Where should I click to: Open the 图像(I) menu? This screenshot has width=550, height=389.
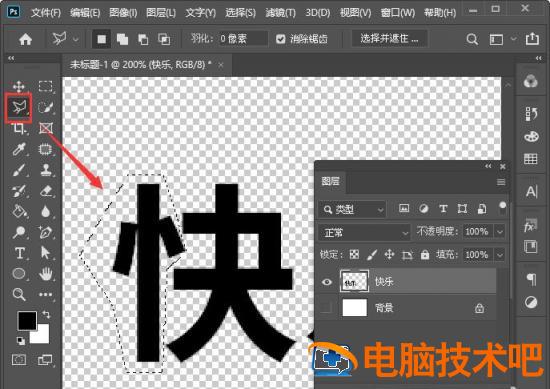pyautogui.click(x=123, y=13)
